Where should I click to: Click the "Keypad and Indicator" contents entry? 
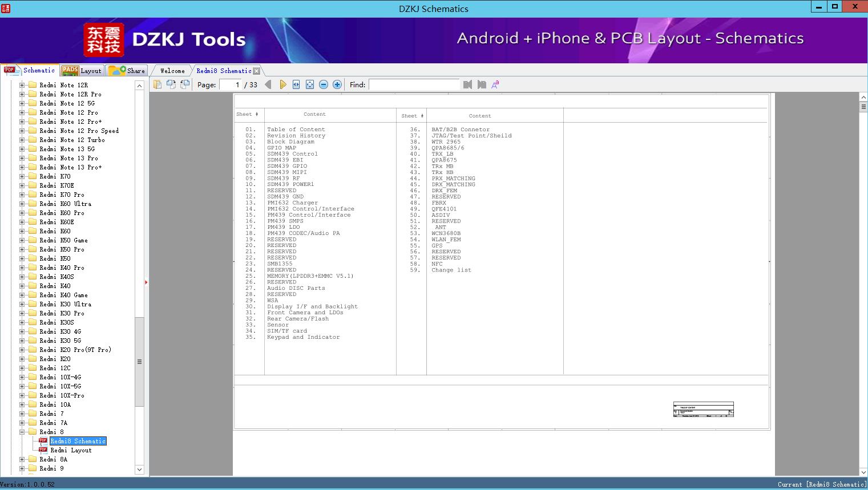pyautogui.click(x=304, y=337)
